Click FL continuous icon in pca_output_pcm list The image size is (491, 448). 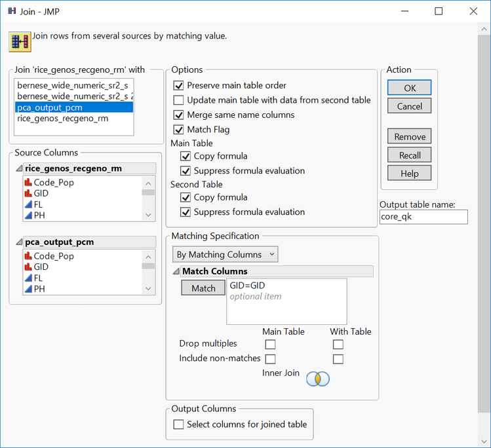tap(28, 278)
